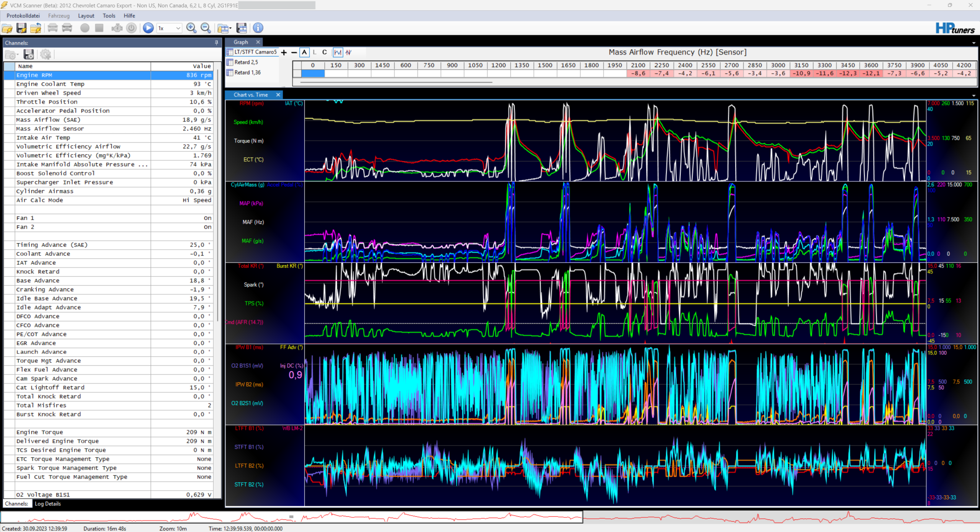Switch to the bottom Channels tab

tap(16, 504)
